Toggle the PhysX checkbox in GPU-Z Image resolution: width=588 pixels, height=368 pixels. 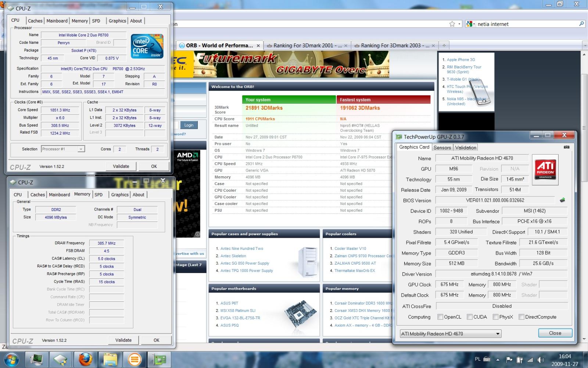click(495, 317)
